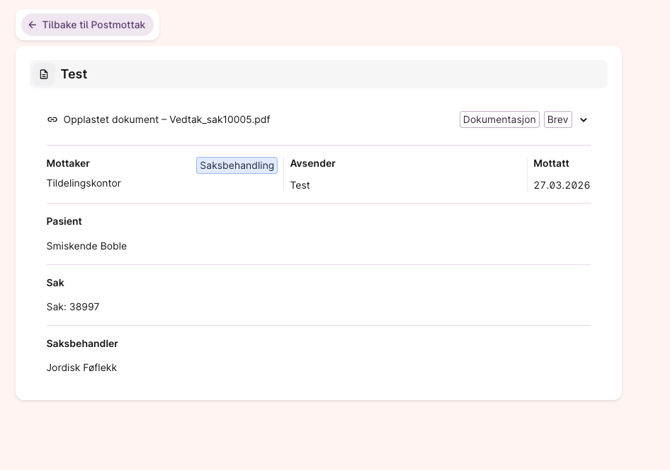
Task: Click the Test heading in the card header
Action: click(x=74, y=74)
